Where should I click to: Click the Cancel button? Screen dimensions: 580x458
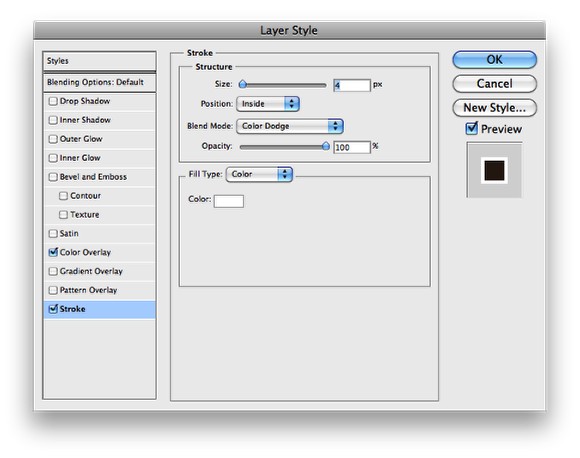click(494, 84)
